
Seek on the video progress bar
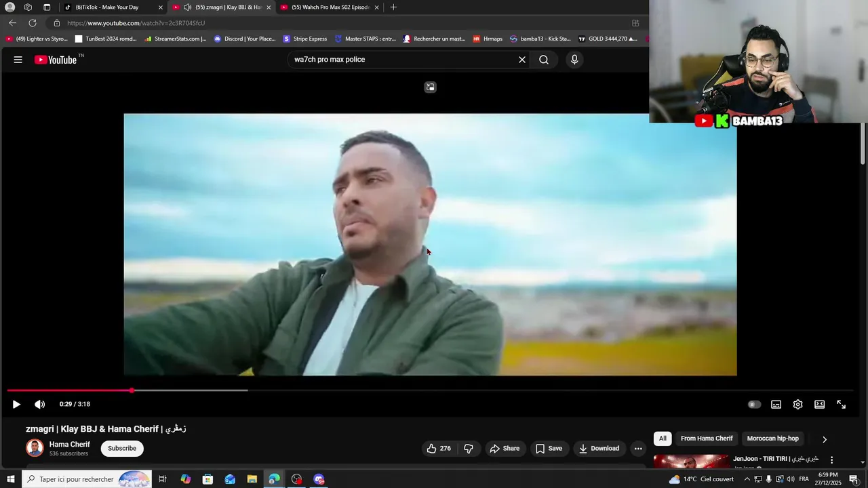click(430, 390)
